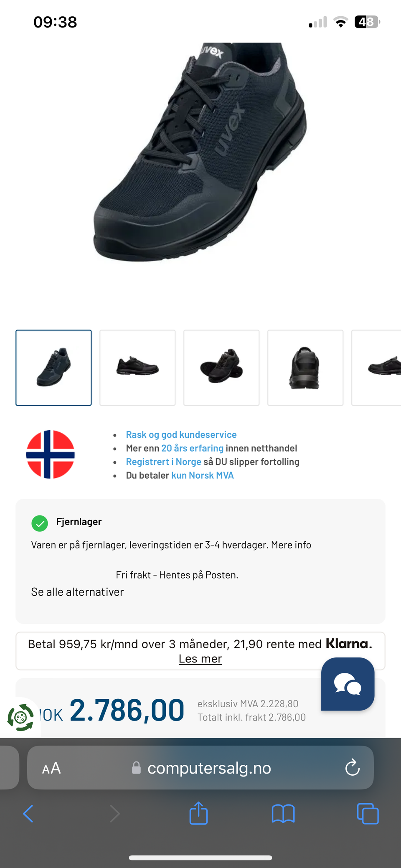
Task: Tap the Safari reload page icon
Action: [x=352, y=767]
